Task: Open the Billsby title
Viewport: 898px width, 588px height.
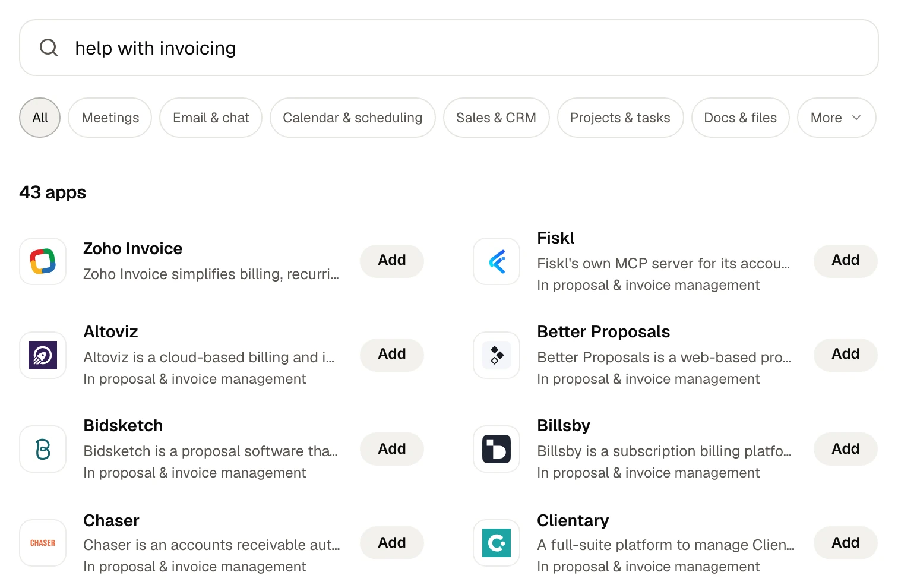Action: coord(564,425)
